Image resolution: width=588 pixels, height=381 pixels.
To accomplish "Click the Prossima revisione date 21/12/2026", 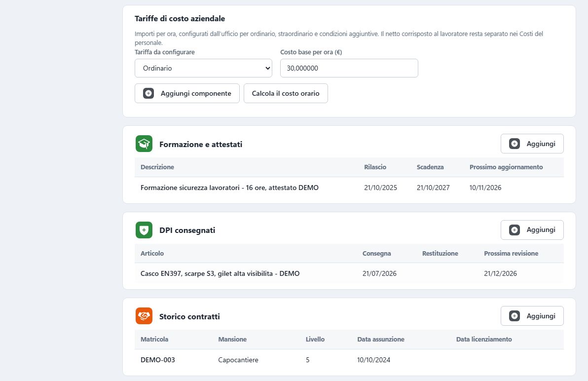I will [500, 273].
